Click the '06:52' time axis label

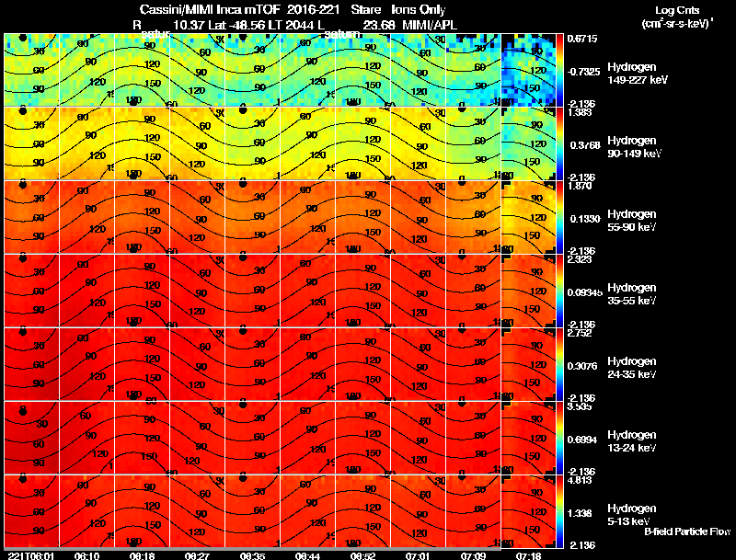362,555
